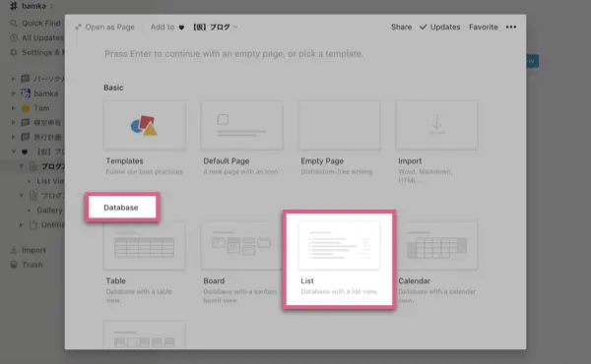Collapse the 【仮】 heart page in sidebar
Viewport: 591px width, 364px height.
14,152
